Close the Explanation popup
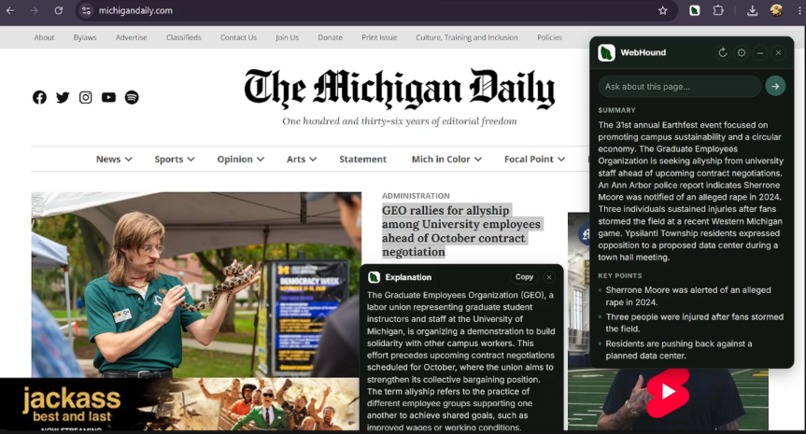Viewport: 806px width, 434px height. click(x=549, y=277)
